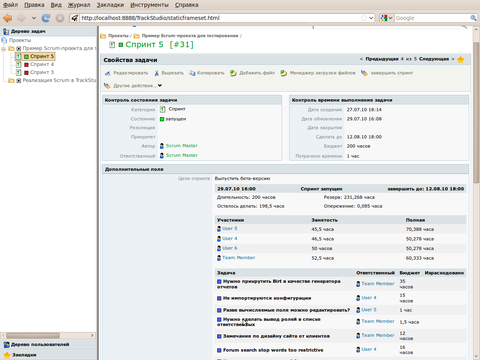The height and width of the screenshot is (360, 480).
Task: Click the завершить спринт icon
Action: pos(364,73)
